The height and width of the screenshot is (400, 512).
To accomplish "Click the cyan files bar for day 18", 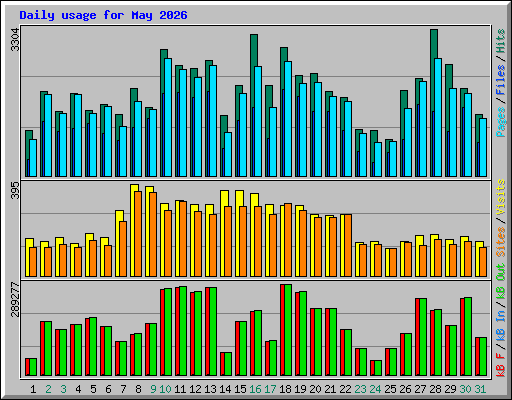I will (288, 119).
